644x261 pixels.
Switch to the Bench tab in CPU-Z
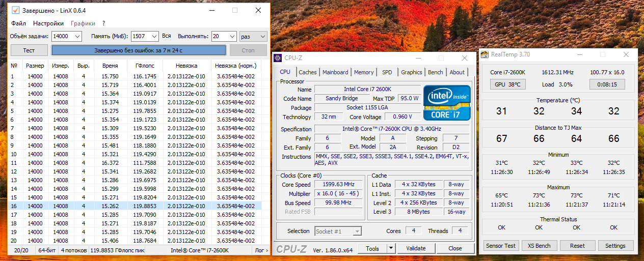coord(436,72)
